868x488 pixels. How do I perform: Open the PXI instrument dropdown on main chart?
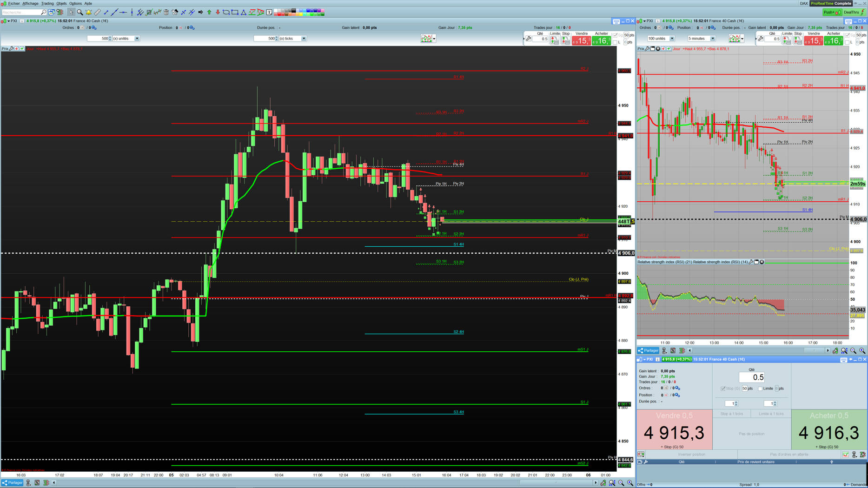pyautogui.click(x=9, y=21)
